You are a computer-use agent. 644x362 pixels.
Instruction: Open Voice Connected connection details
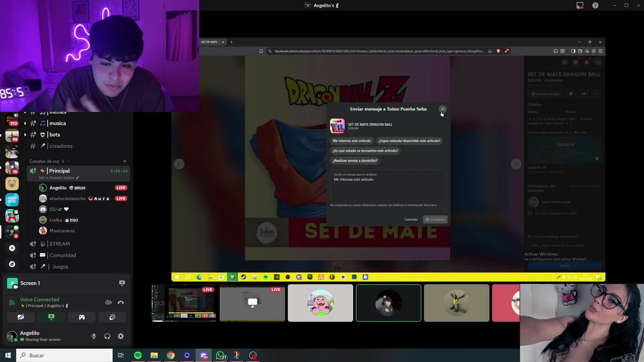click(x=39, y=300)
